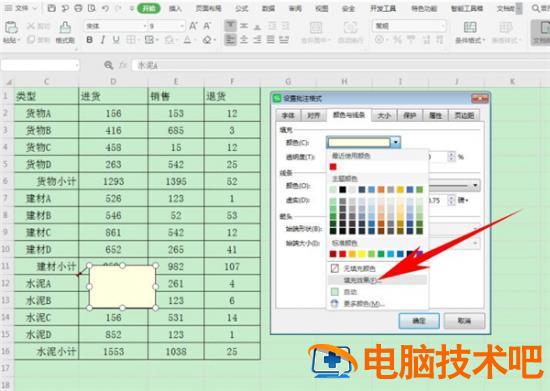Toggle align left button
This screenshot has height=391, width=550.
pos(230,40)
